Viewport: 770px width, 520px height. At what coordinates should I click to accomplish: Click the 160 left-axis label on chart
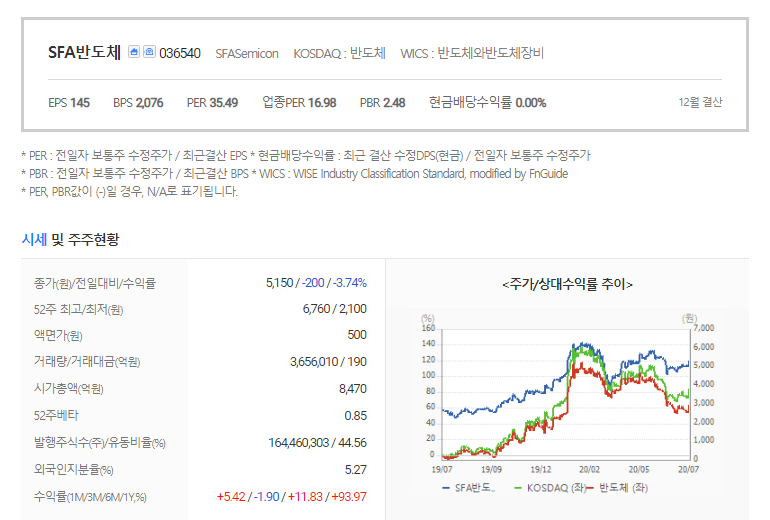point(428,328)
